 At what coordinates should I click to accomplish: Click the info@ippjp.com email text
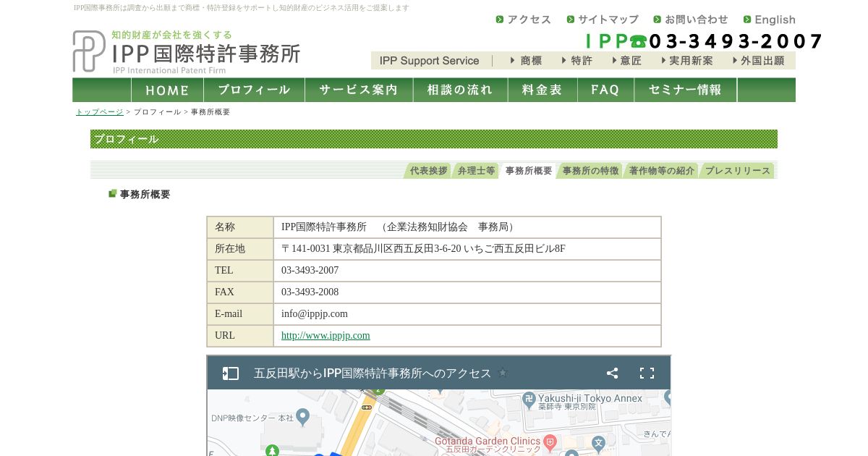point(315,314)
